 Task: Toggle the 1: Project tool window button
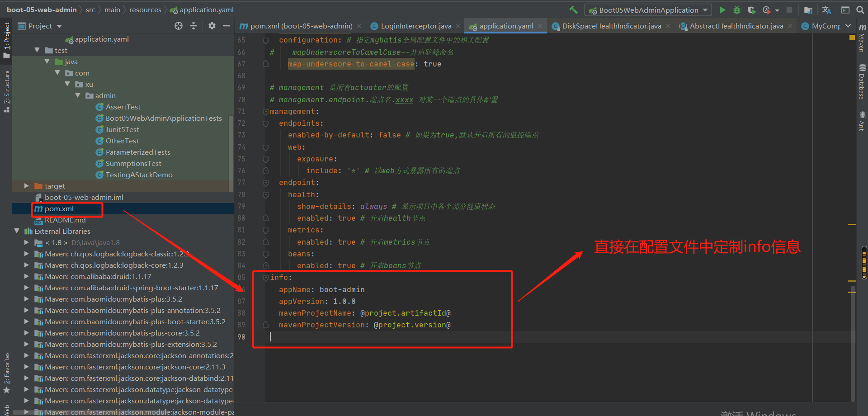pyautogui.click(x=6, y=40)
